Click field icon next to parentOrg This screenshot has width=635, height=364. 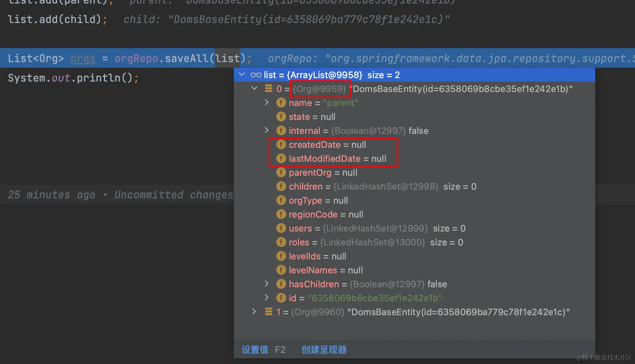coord(281,172)
